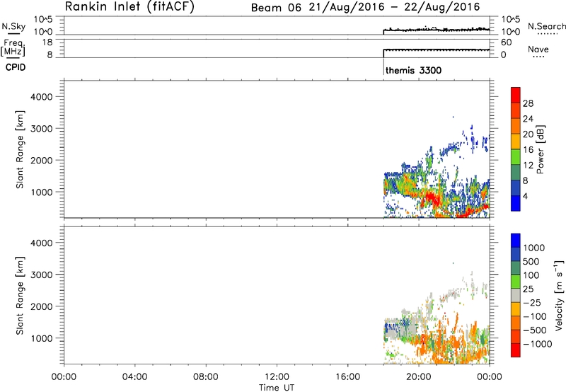The width and height of the screenshot is (566, 392).
Task: Click the 'Beam 06' text in the header
Action: [276, 8]
